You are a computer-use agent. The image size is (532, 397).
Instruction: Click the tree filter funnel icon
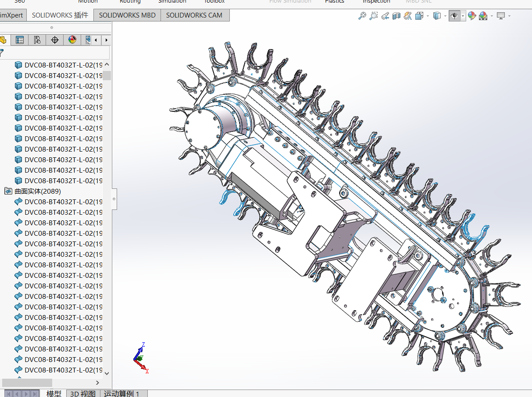point(2,53)
